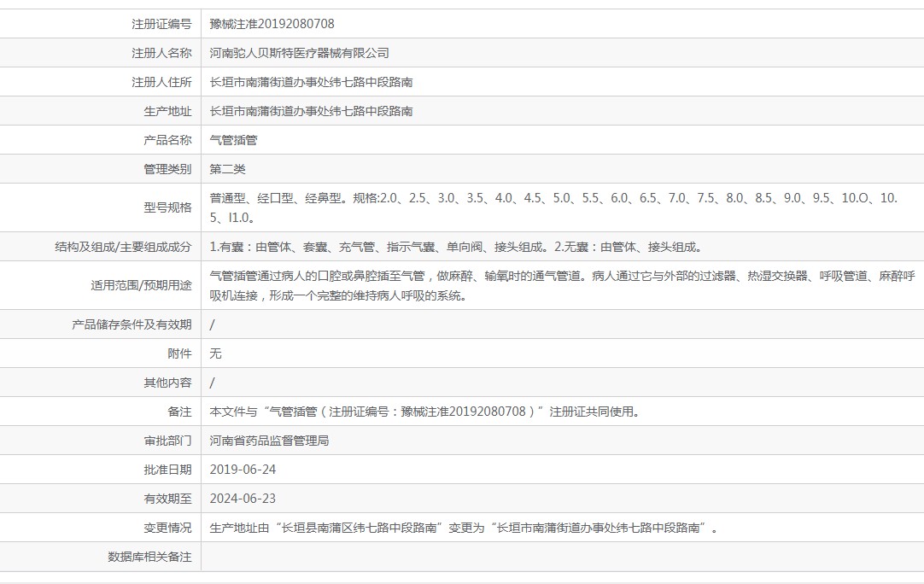Click the 注册证编号 label cell
Viewport: 924px width, 584px height.
point(161,24)
